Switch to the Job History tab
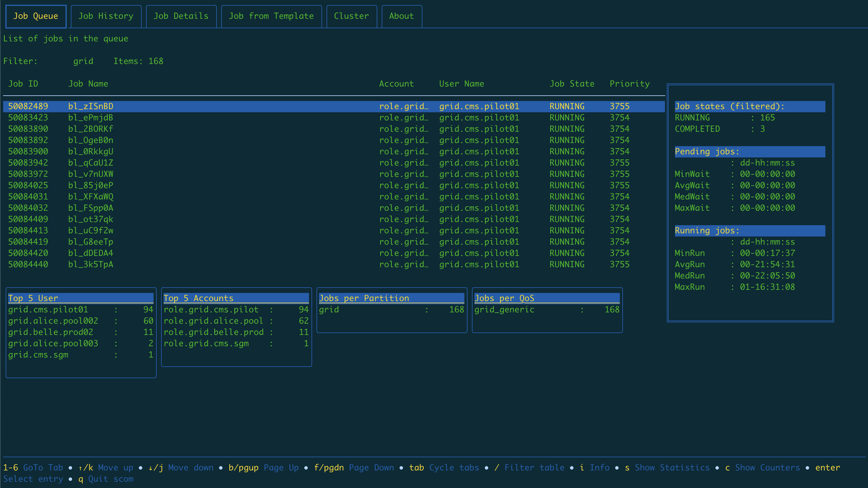868x488 pixels. [106, 16]
